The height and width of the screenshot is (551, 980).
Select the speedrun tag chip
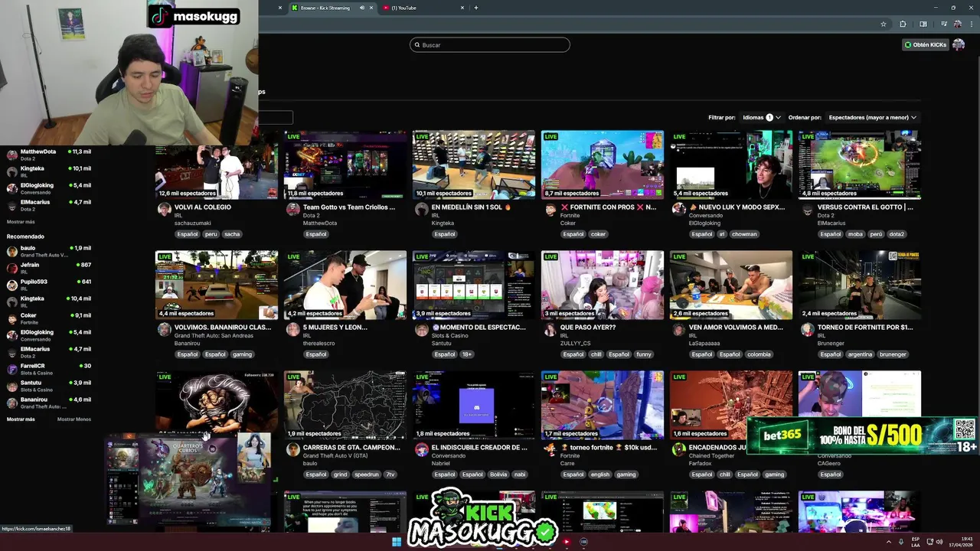367,474
